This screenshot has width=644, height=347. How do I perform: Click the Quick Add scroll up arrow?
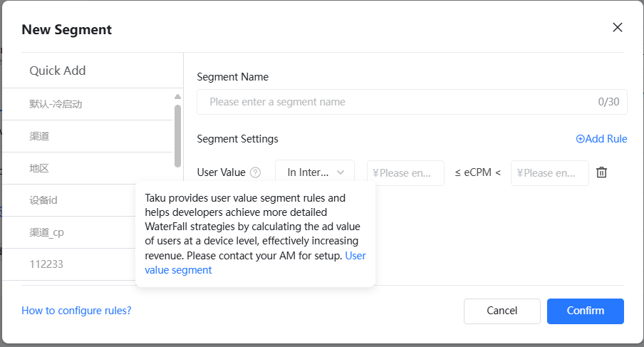[177, 96]
